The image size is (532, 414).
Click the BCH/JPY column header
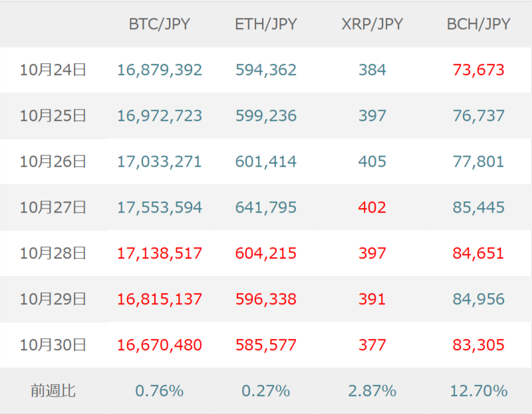pyautogui.click(x=479, y=25)
